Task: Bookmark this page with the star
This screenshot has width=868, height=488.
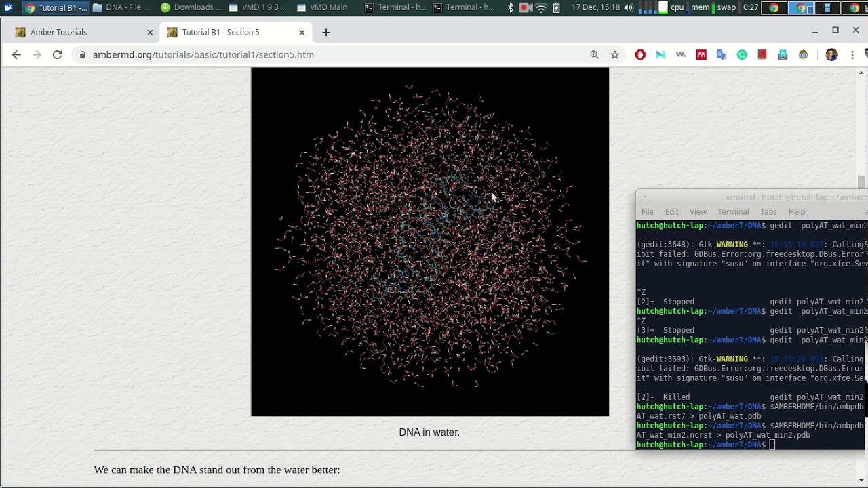Action: coord(614,54)
